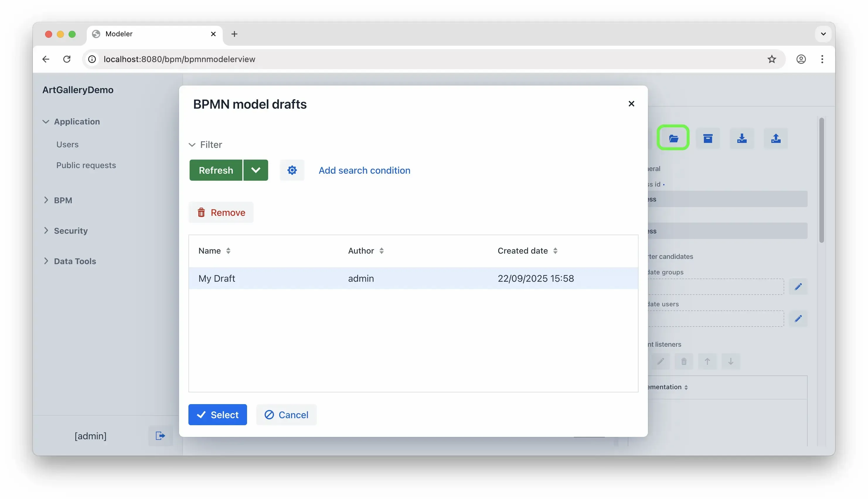Select the My Draft table row
868x499 pixels.
[x=413, y=278]
